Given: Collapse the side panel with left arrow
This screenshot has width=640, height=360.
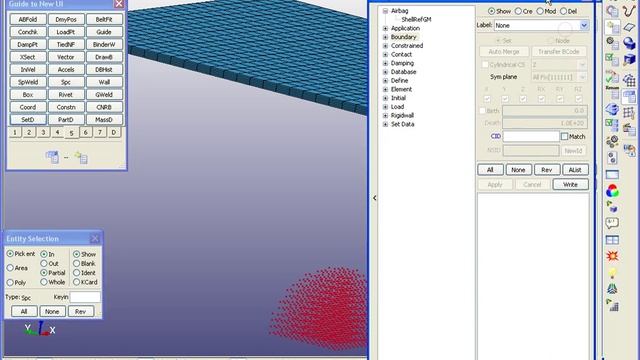Looking at the screenshot, I should [x=374, y=198].
